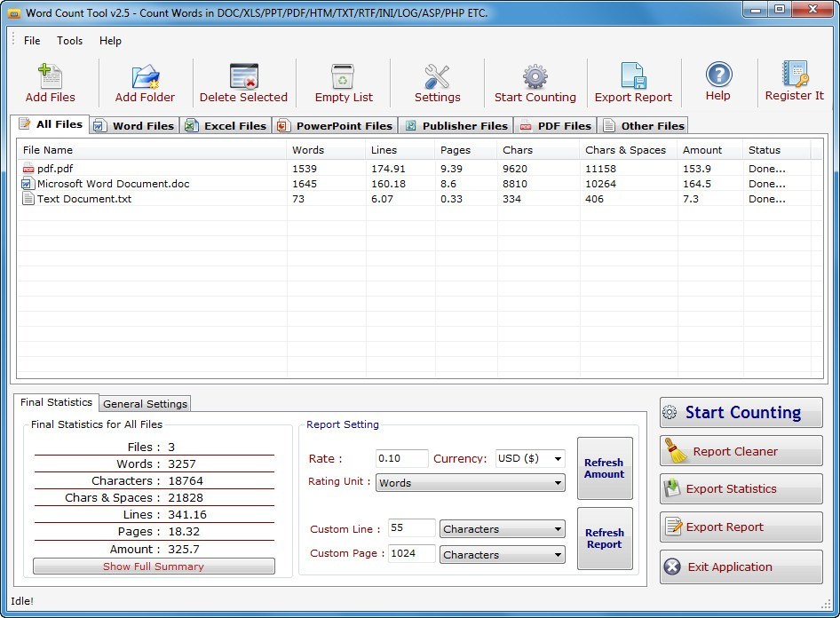Click the app icon in the title bar
840x618 pixels.
pyautogui.click(x=14, y=12)
